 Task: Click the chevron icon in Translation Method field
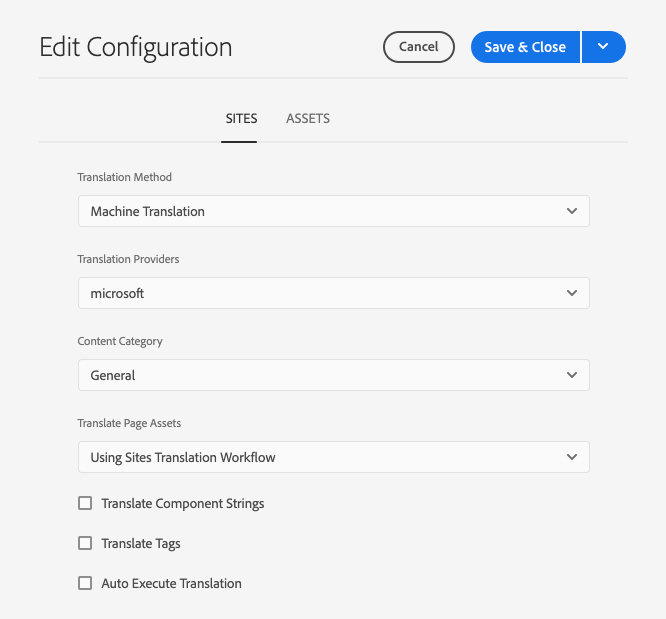[x=572, y=211]
